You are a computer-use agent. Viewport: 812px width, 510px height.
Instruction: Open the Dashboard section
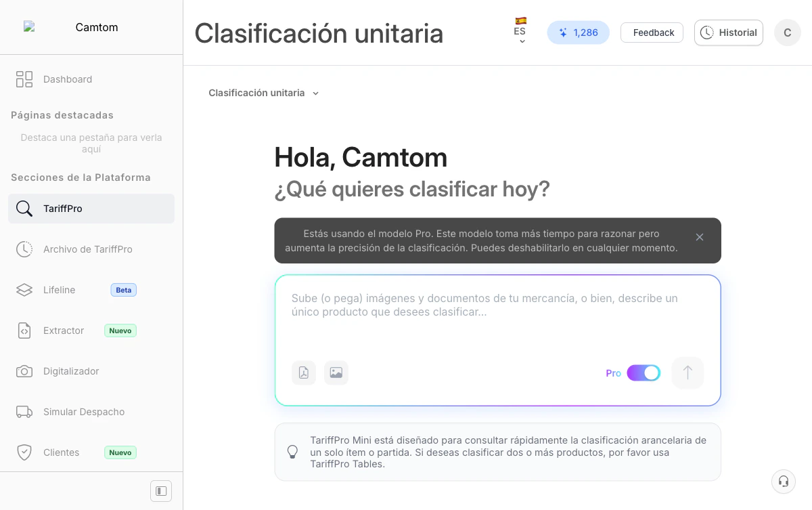68,79
